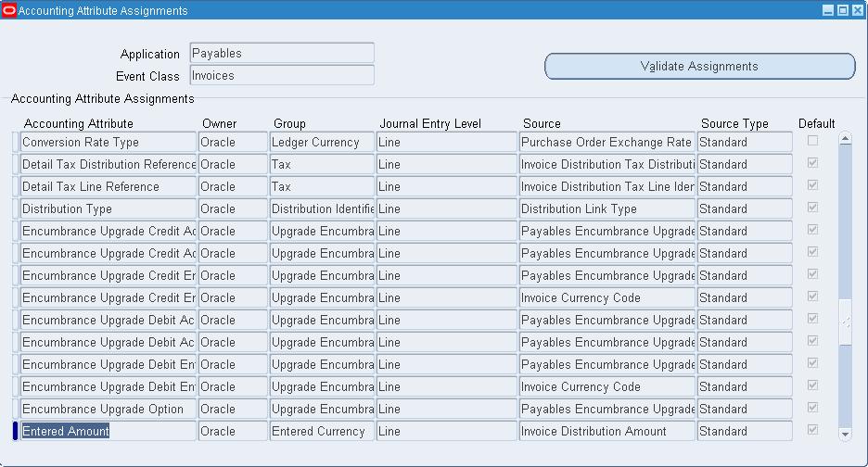Click the Purchase Order Exchange Rate source
This screenshot has height=467, width=868.
[x=606, y=142]
